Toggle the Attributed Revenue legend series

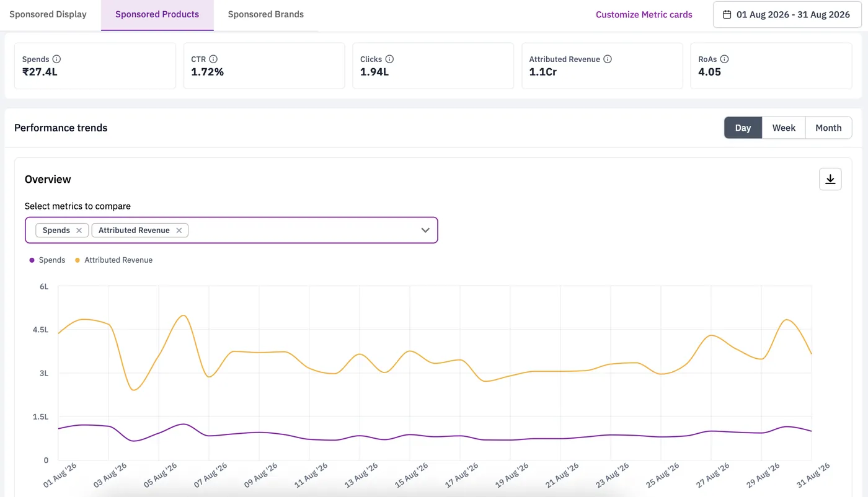pos(113,260)
